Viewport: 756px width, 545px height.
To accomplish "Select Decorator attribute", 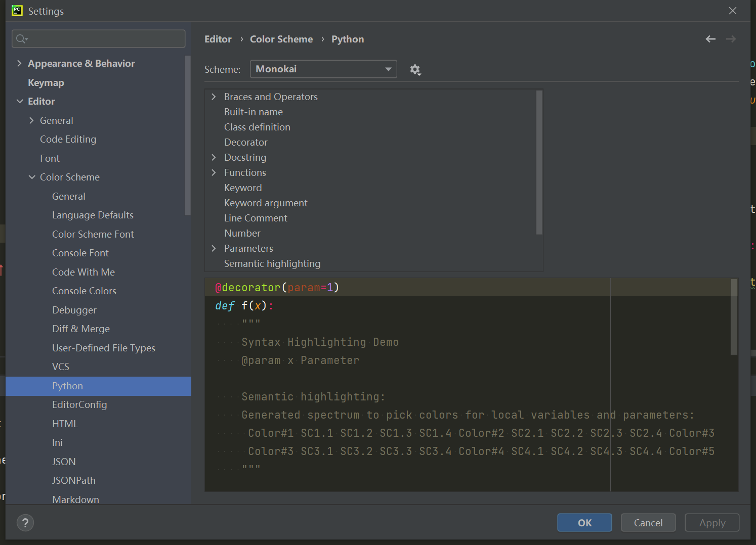I will [x=246, y=142].
